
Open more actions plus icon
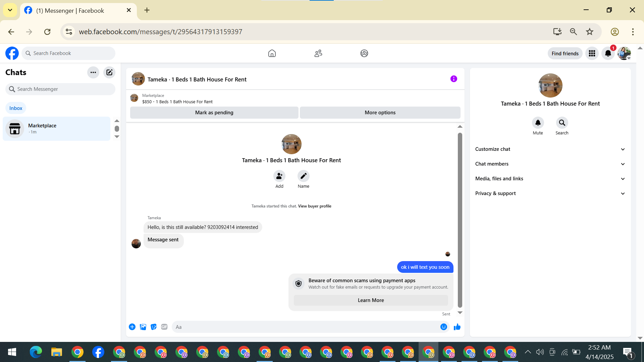[x=132, y=327]
